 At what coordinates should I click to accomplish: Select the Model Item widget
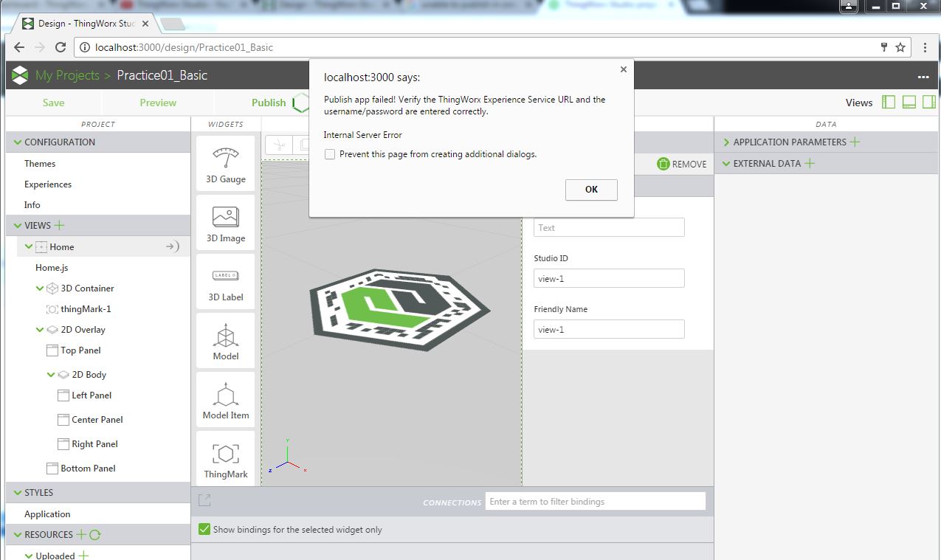[x=226, y=398]
